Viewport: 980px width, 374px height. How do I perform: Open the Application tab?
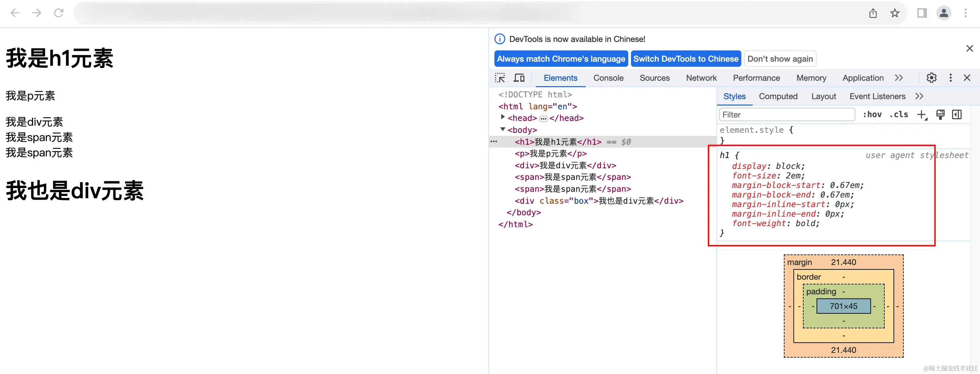863,78
